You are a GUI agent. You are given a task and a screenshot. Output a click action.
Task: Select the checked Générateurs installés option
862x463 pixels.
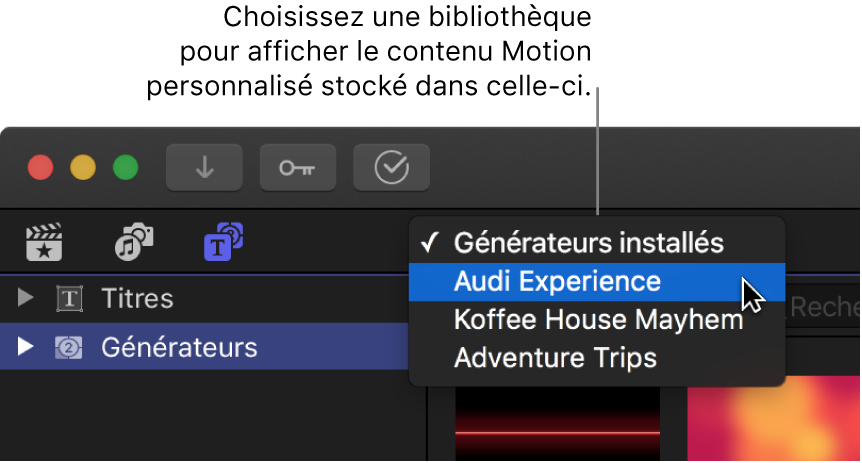click(x=588, y=243)
